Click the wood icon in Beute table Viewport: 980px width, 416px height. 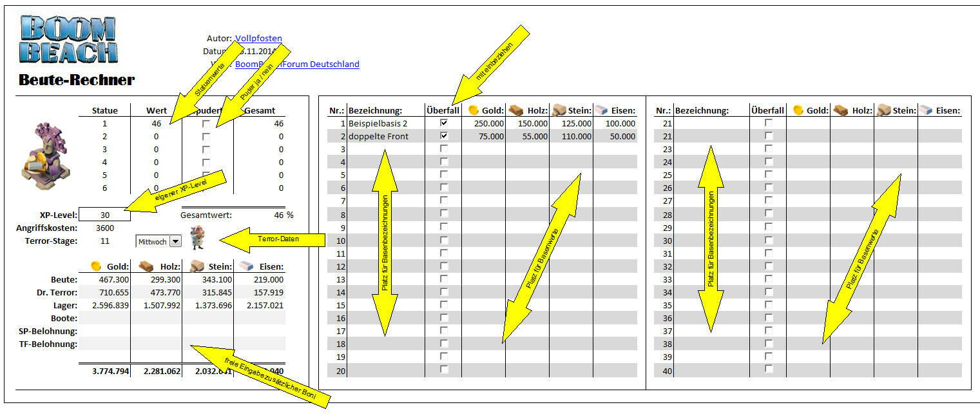coord(146,266)
